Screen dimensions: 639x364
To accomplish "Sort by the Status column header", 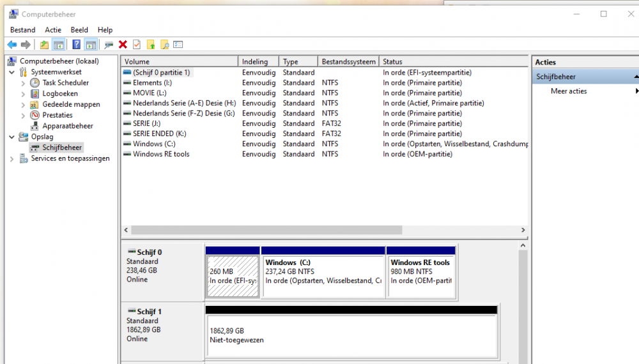I will coord(454,61).
